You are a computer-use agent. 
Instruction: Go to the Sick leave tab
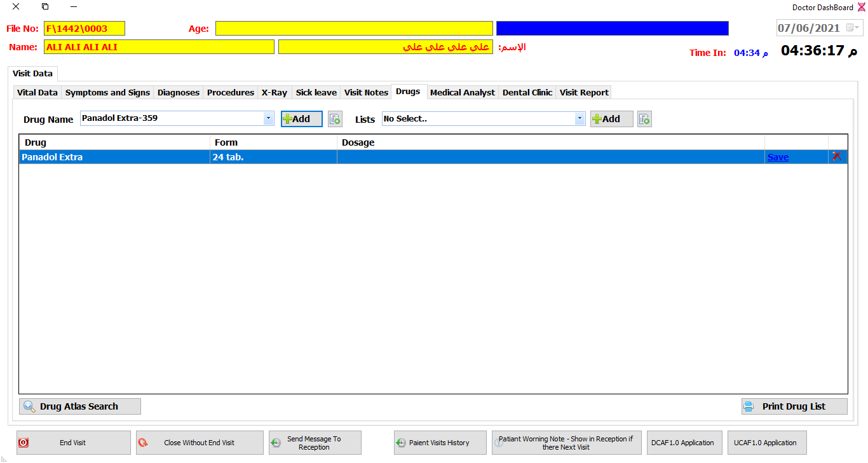[x=316, y=92]
